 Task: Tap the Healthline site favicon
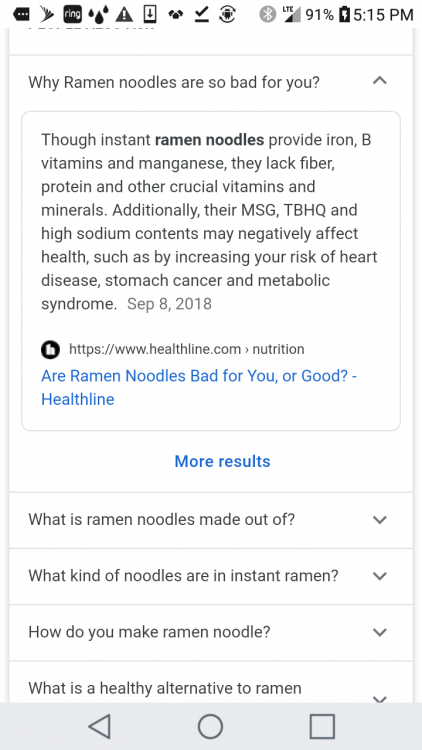pos(50,350)
